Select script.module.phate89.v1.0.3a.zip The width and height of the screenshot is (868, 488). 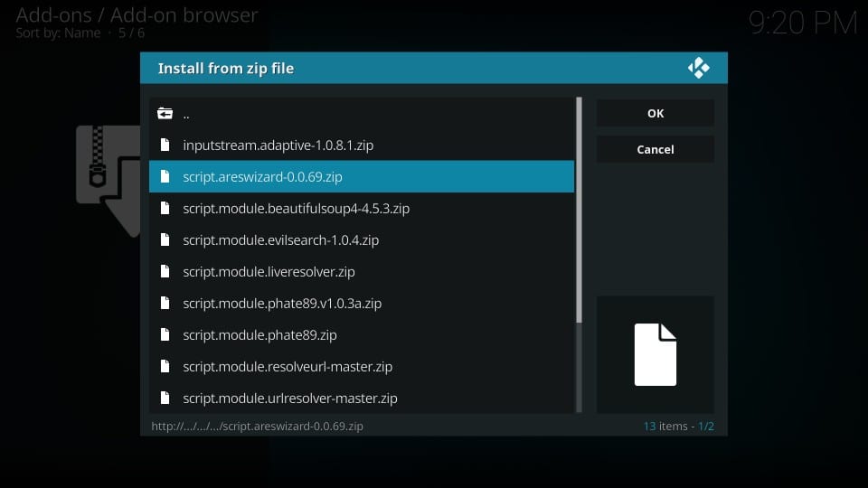point(362,303)
